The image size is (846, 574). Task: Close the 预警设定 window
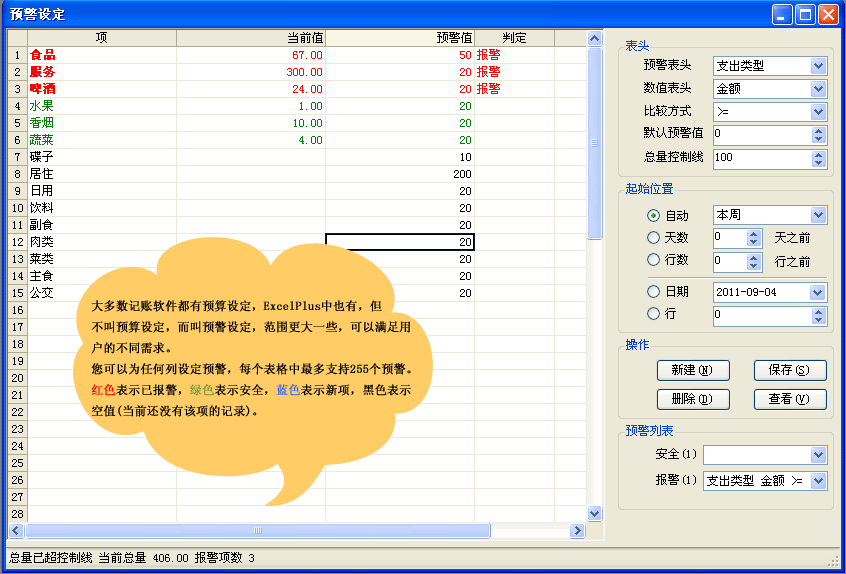(x=828, y=15)
